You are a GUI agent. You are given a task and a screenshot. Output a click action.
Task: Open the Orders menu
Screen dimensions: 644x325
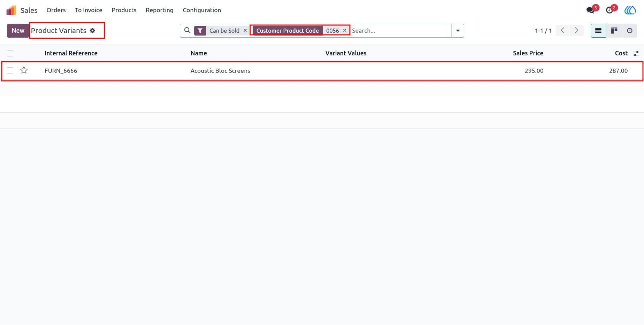coord(56,10)
